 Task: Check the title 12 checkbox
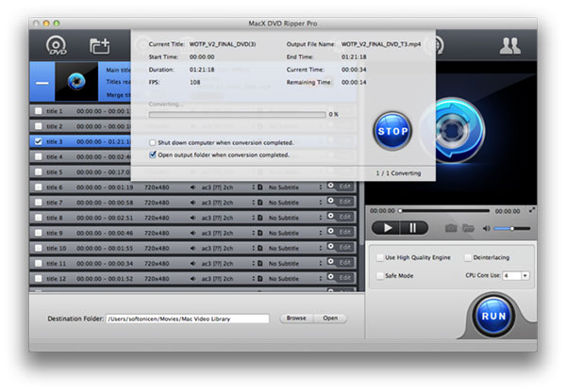(39, 279)
